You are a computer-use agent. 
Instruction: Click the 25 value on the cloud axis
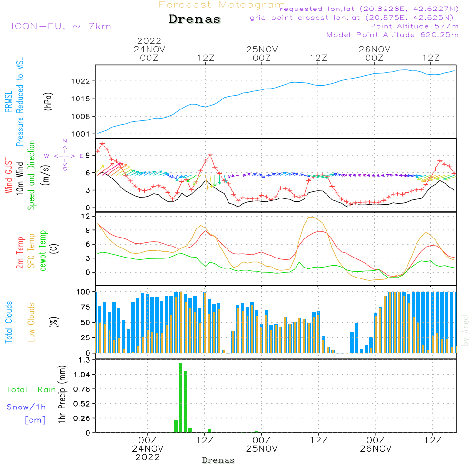click(x=85, y=338)
